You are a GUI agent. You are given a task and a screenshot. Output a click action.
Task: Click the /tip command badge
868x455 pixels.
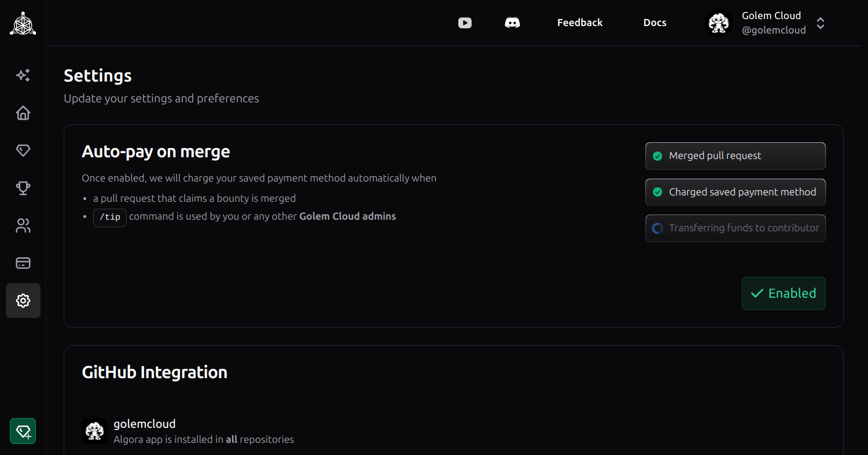[x=110, y=217]
